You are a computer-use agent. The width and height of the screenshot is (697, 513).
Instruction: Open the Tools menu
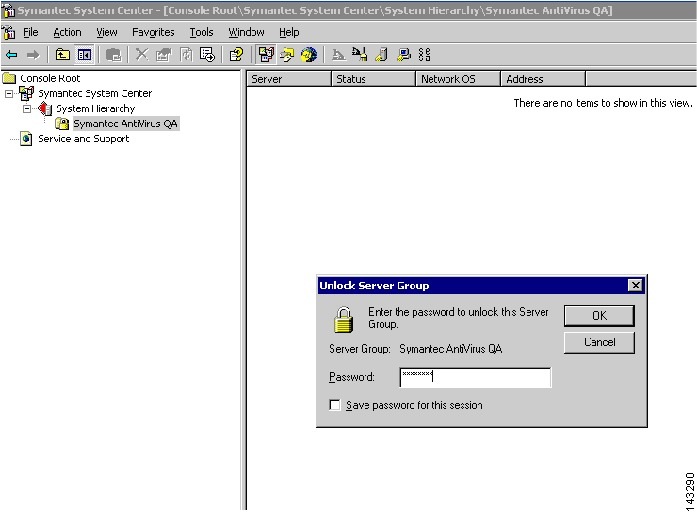[201, 32]
